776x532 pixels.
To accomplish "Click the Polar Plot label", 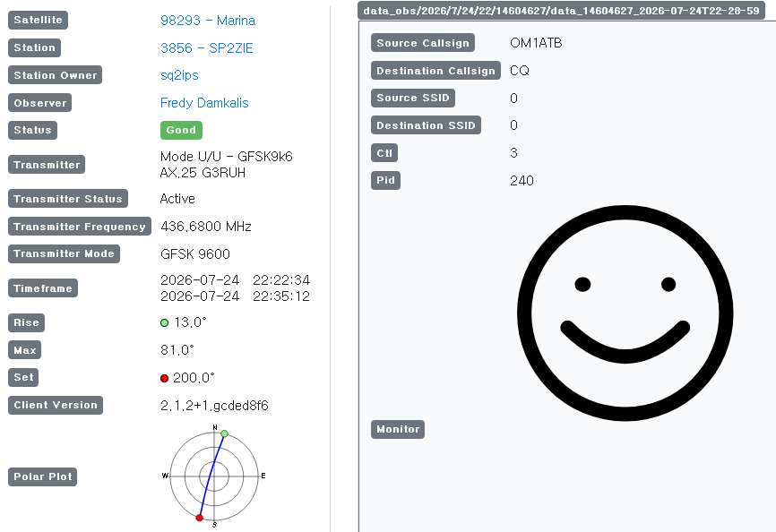I will tap(42, 476).
